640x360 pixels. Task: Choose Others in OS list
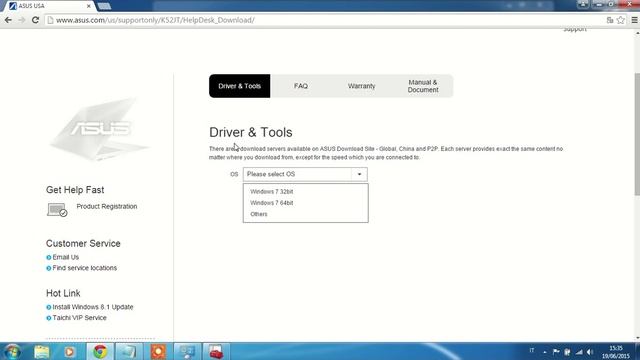pyautogui.click(x=259, y=214)
